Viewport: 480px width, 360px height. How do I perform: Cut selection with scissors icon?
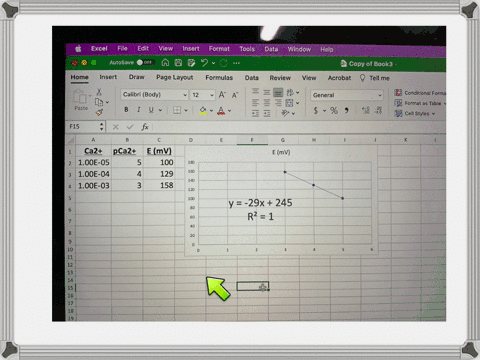pyautogui.click(x=99, y=92)
